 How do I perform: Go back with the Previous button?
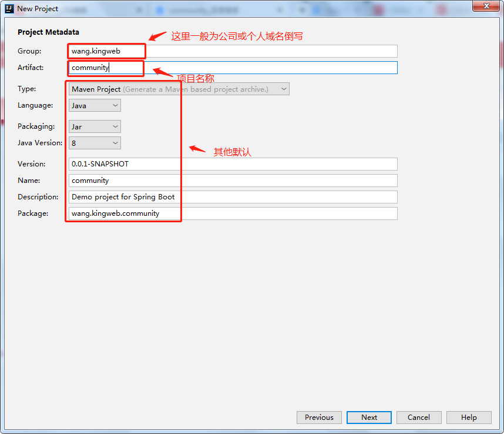click(319, 418)
